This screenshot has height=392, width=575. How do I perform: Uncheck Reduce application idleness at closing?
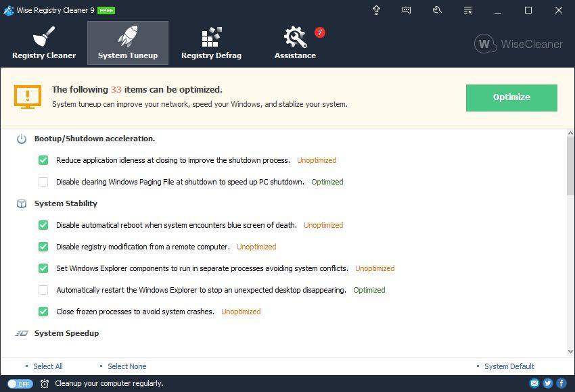[43, 160]
